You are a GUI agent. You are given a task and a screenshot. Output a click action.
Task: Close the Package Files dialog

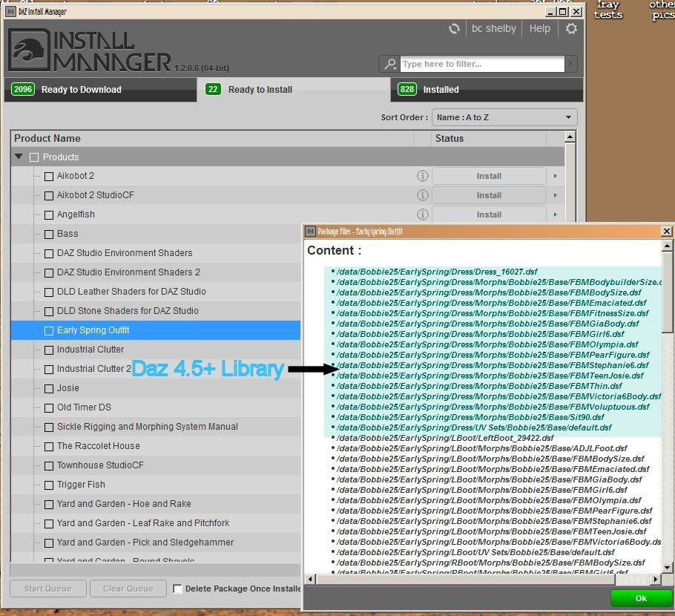click(x=666, y=232)
